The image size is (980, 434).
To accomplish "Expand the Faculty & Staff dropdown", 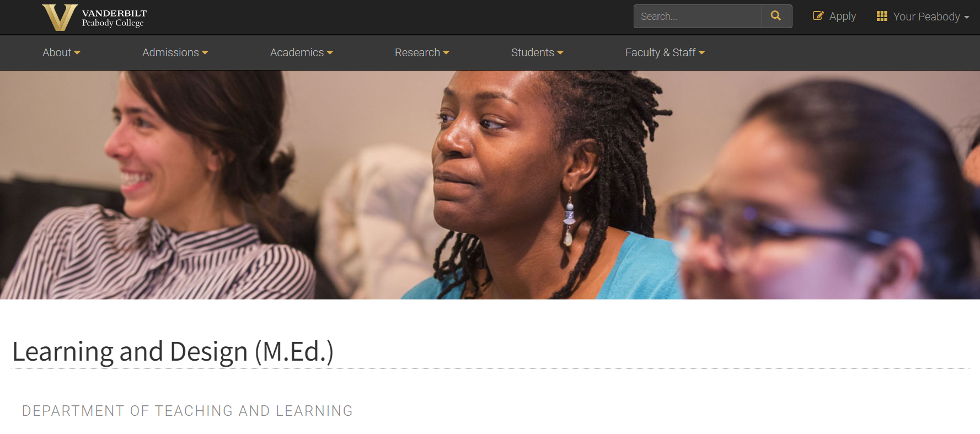I will [x=665, y=52].
